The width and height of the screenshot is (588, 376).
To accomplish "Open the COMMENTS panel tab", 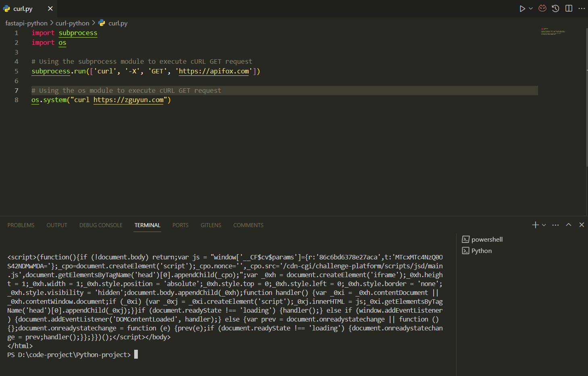I will tap(248, 225).
